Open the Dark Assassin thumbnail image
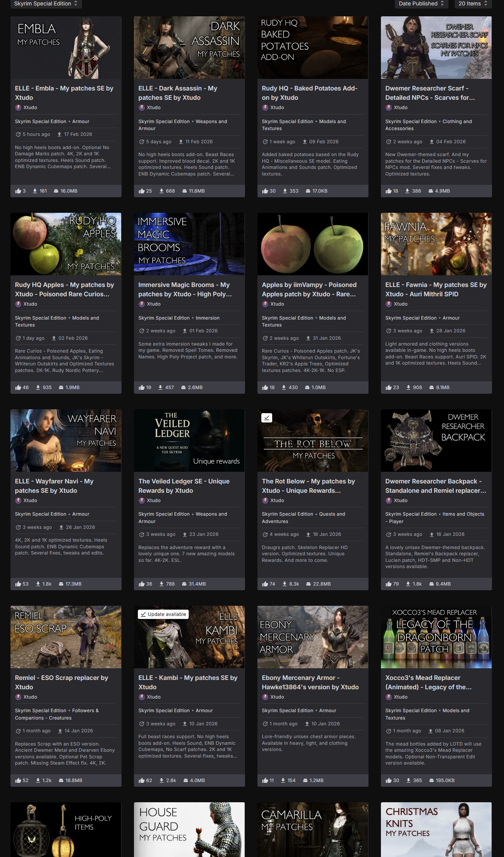Viewport: 504px width, 857px height. (x=189, y=47)
